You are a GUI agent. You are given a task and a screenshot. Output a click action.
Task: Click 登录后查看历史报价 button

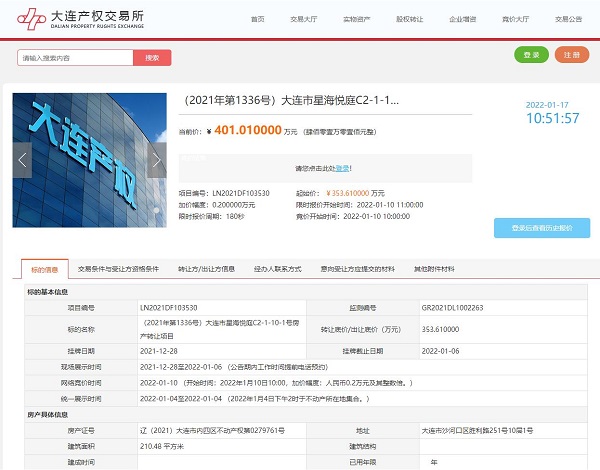(x=542, y=228)
